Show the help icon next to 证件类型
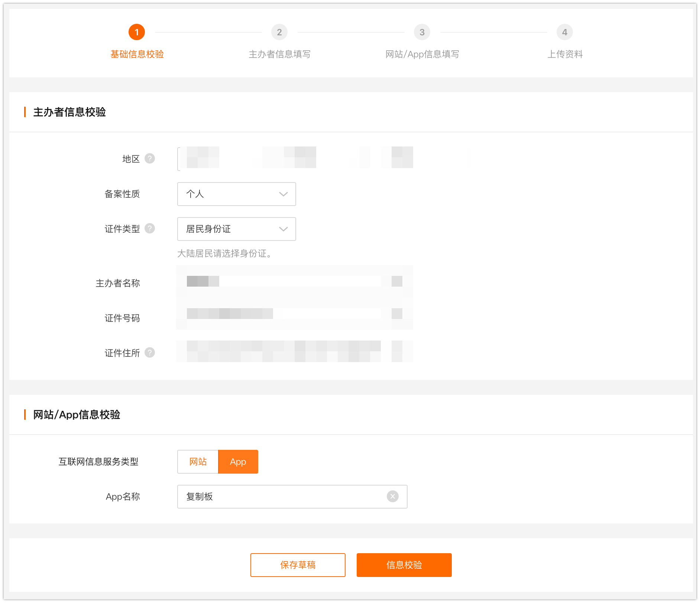Viewport: 700px width, 603px height. [x=150, y=229]
